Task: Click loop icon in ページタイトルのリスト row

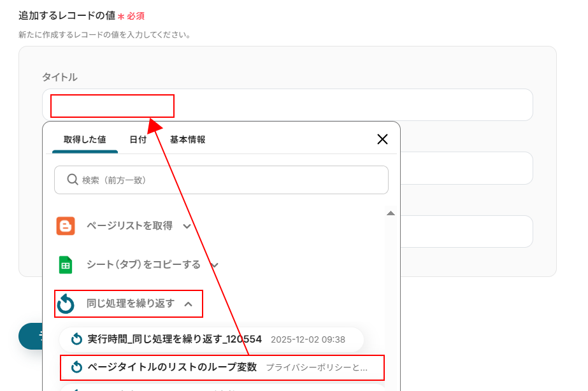Action: (76, 367)
